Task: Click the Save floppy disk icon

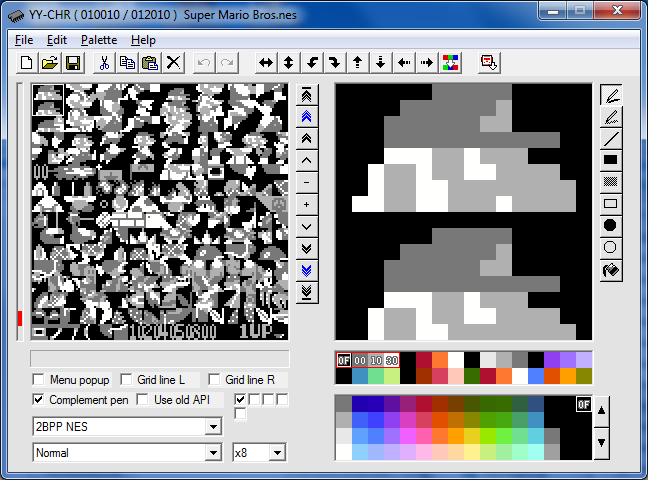Action: click(x=73, y=62)
